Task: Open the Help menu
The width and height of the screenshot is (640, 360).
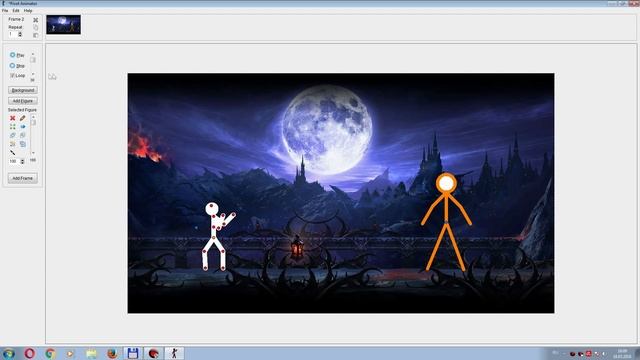Action: [x=28, y=11]
